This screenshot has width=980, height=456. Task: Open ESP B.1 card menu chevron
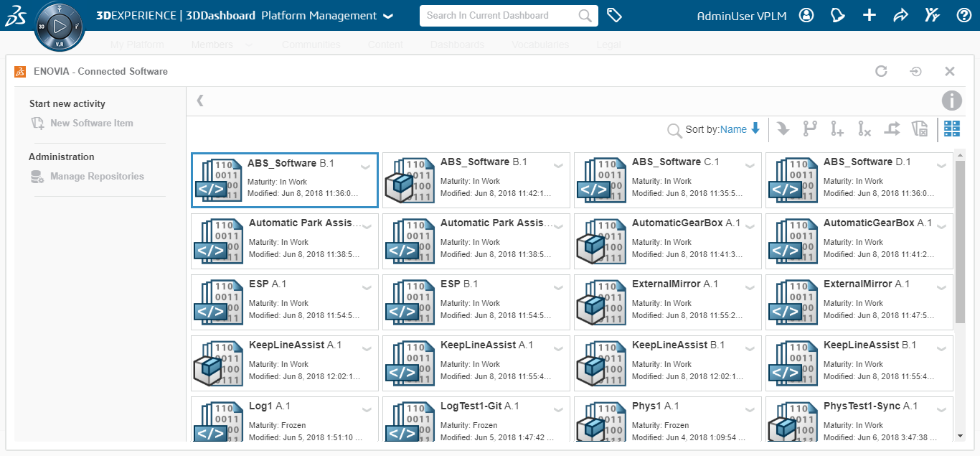[558, 288]
